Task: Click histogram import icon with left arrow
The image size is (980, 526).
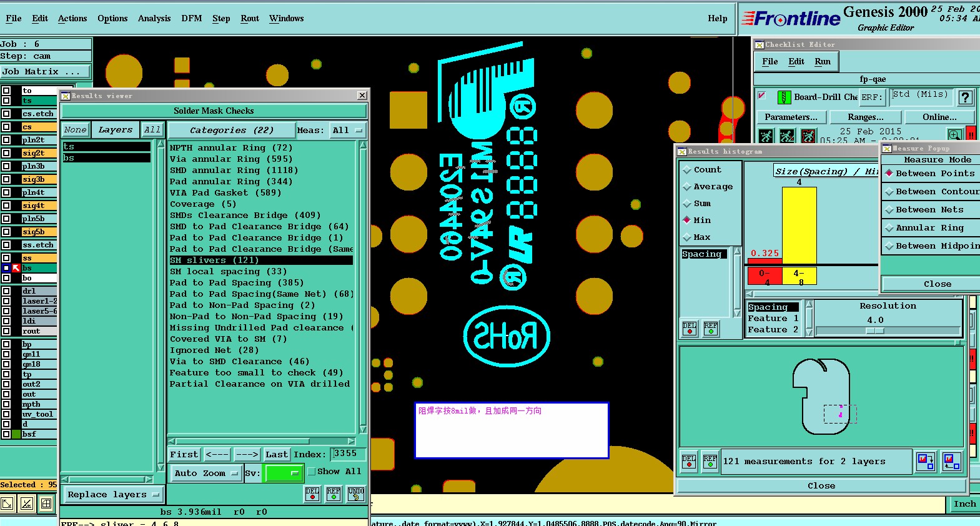Action: (x=952, y=462)
